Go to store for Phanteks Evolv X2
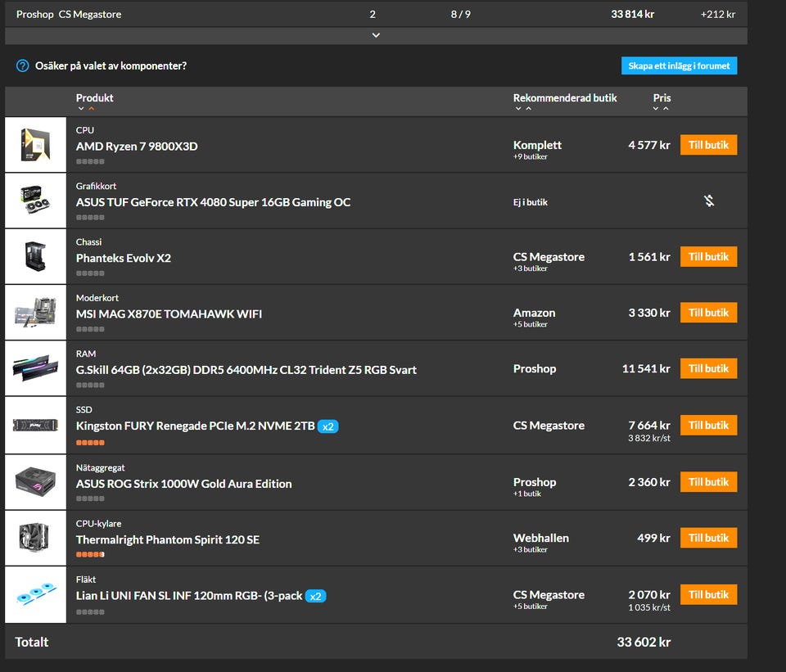 (709, 256)
